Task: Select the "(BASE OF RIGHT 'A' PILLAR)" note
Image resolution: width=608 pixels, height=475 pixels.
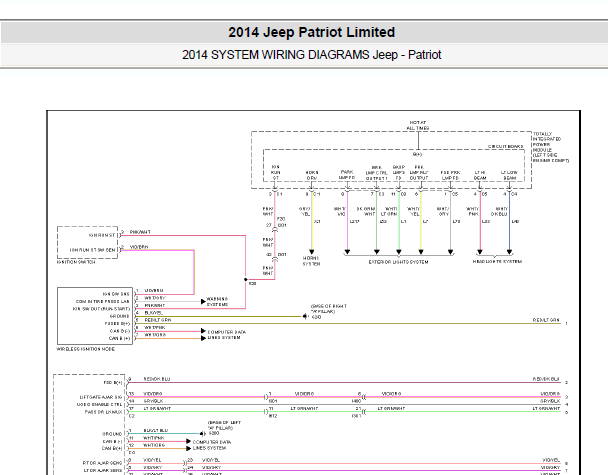Action: click(x=329, y=309)
